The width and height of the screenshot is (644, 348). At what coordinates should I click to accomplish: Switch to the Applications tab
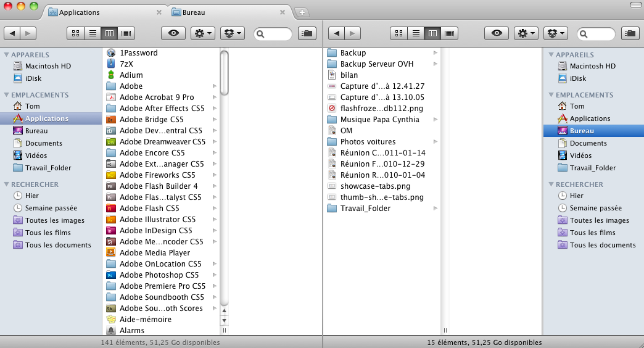click(x=105, y=12)
